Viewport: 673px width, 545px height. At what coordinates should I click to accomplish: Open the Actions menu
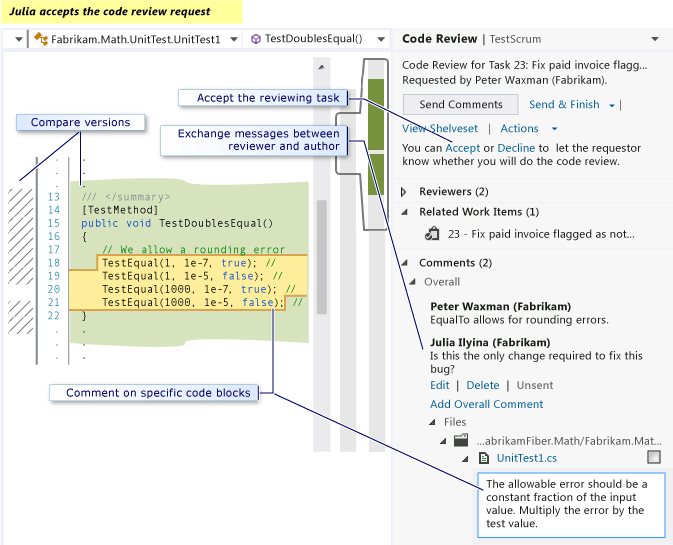click(x=554, y=129)
